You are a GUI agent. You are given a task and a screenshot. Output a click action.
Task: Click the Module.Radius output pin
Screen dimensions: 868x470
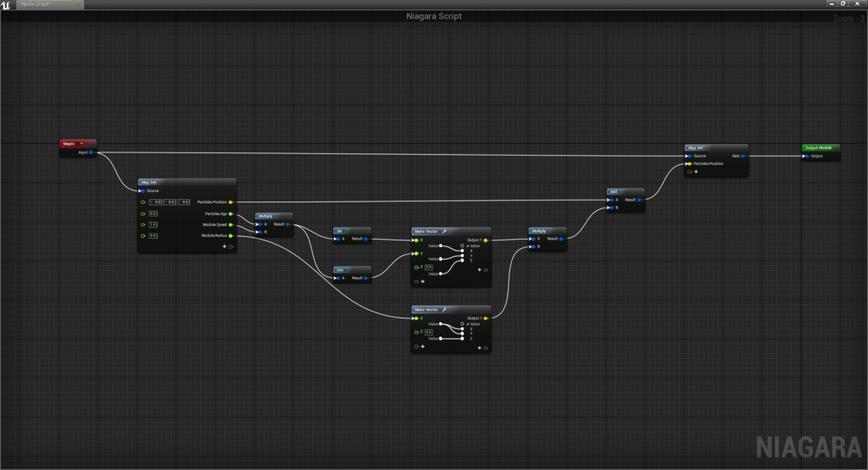tap(231, 235)
